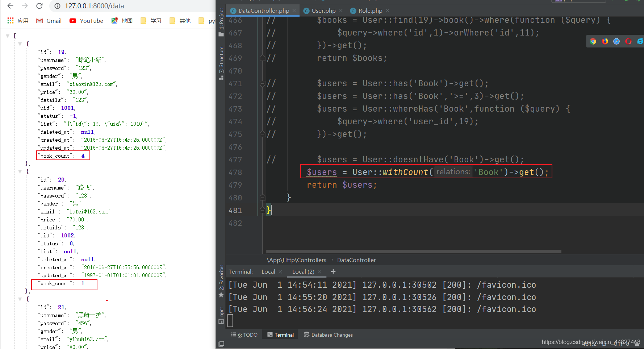
Task: Close the Local terminal tab
Action: (280, 271)
